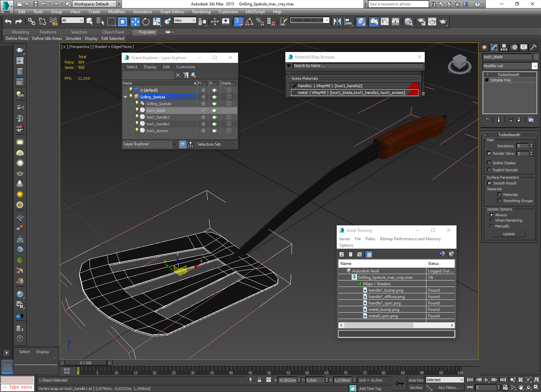Toggle the selection lock icon
The width and height of the screenshot is (541, 392).
coord(259,380)
